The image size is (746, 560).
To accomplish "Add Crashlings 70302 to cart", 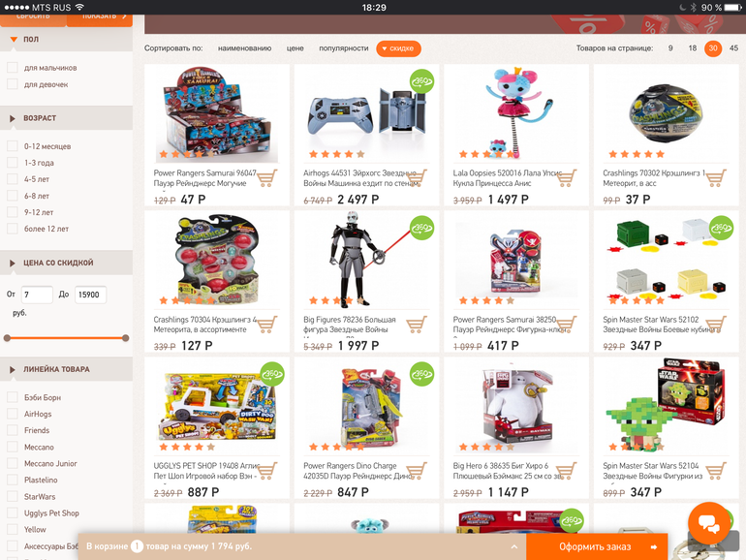I will tap(716, 178).
